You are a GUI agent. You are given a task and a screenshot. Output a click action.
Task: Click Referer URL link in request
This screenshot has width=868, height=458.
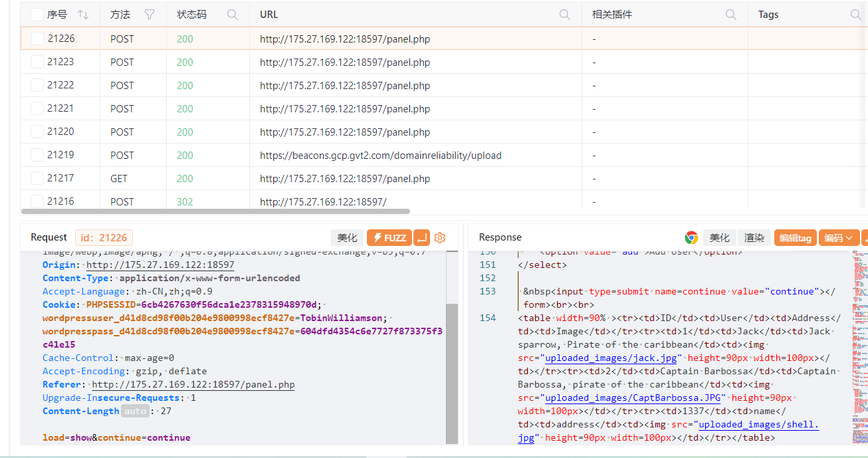click(x=193, y=385)
